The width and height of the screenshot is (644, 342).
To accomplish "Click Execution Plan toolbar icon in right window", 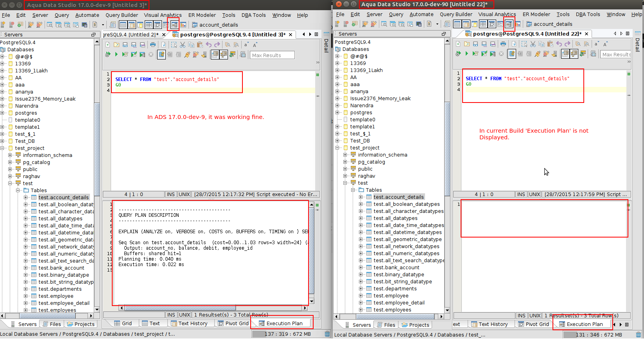I will pyautogui.click(x=509, y=24).
